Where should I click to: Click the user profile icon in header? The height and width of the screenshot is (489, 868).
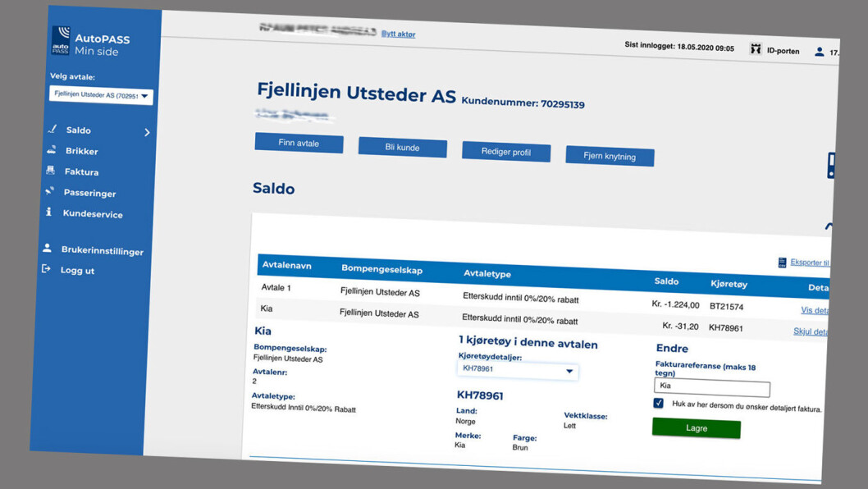[x=820, y=52]
